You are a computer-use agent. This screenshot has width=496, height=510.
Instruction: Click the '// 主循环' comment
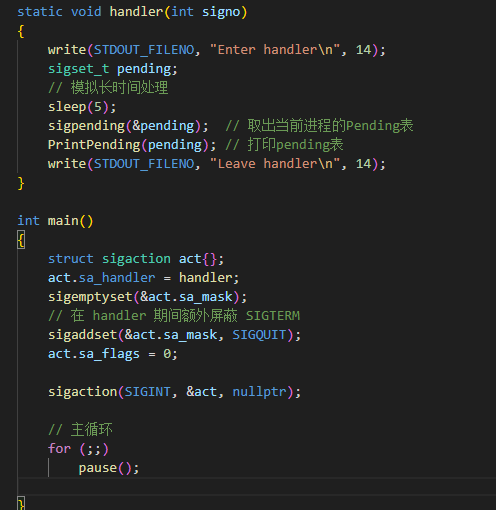point(80,430)
